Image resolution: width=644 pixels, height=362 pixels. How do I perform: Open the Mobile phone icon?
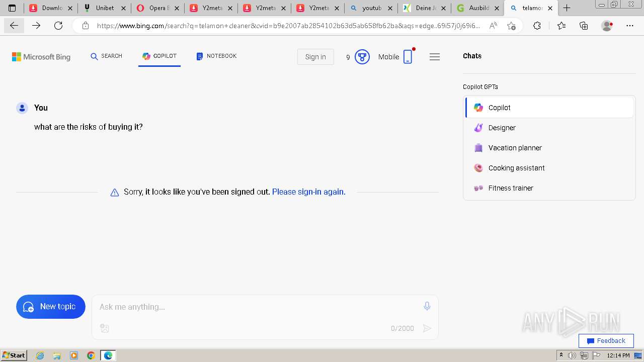click(x=408, y=57)
